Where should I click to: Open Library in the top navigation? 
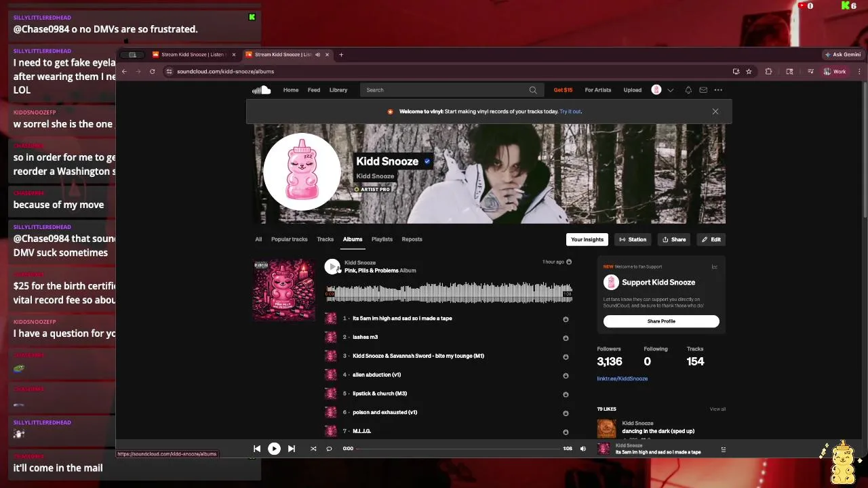click(x=338, y=89)
